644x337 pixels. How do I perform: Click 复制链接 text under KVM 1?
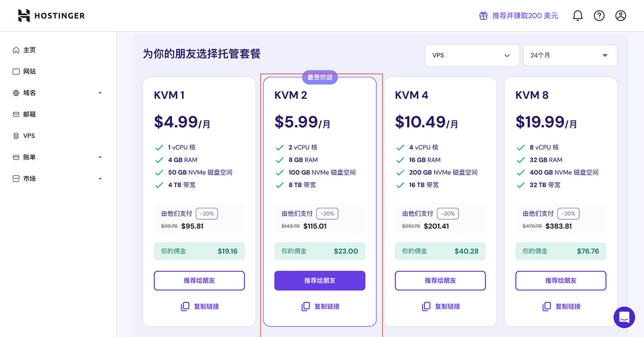(x=207, y=306)
